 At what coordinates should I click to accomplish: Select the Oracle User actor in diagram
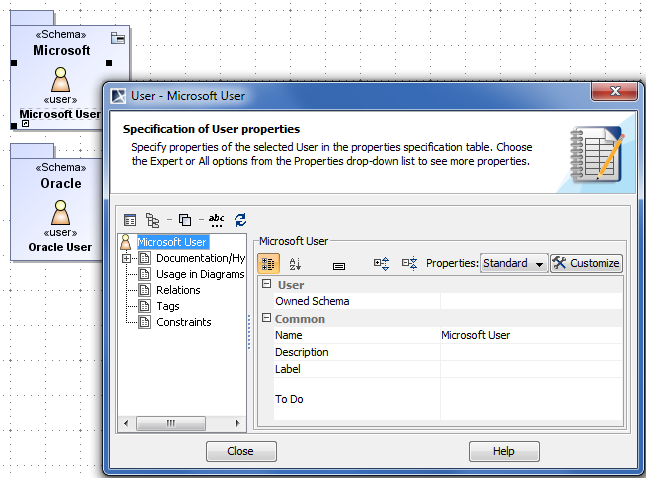coord(61,213)
